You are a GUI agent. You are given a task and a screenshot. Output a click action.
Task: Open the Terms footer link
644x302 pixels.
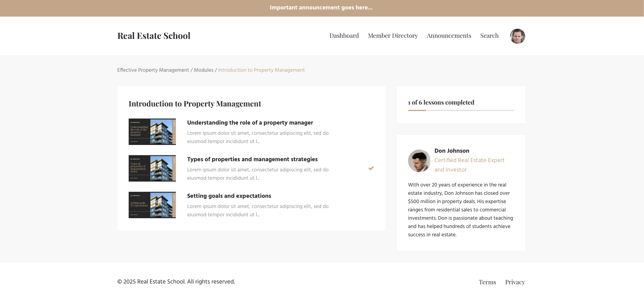tap(487, 282)
